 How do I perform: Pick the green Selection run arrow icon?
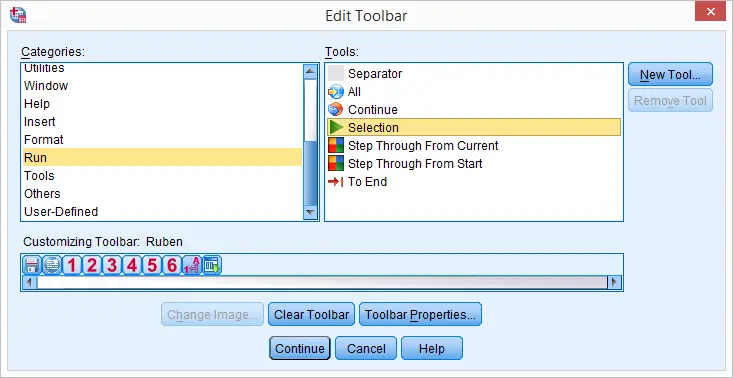336,127
